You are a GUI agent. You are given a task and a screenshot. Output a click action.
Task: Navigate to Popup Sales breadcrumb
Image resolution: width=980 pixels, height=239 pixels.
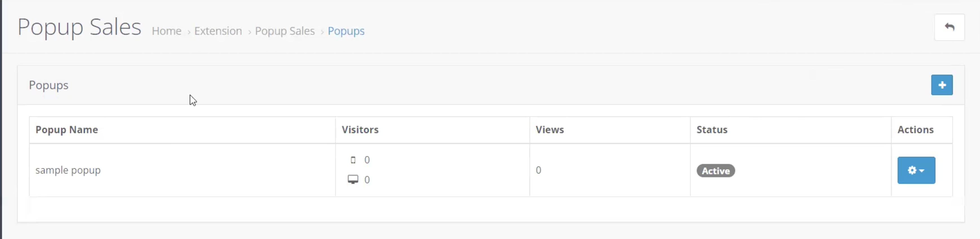[x=285, y=31]
